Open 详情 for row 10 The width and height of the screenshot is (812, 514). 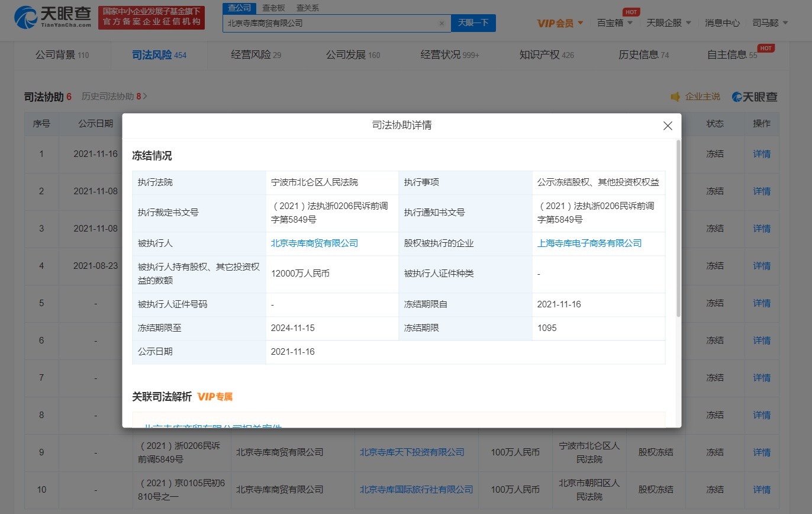pos(762,490)
